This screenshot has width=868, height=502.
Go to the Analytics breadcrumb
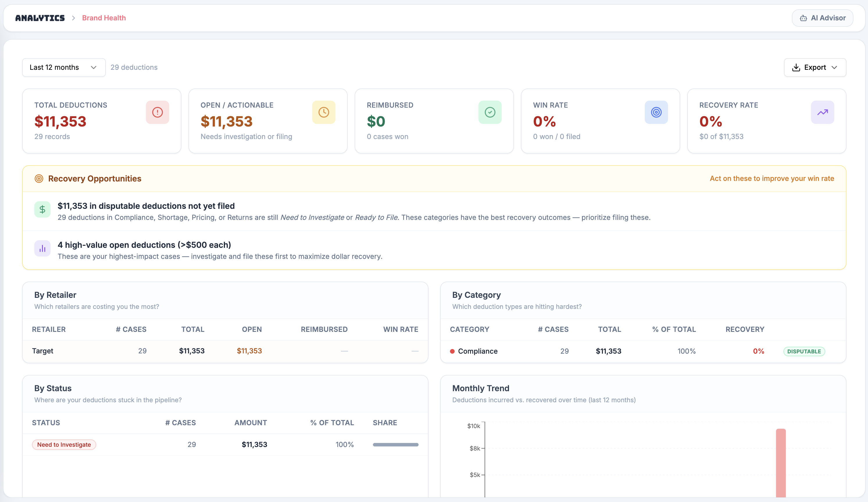pyautogui.click(x=40, y=18)
